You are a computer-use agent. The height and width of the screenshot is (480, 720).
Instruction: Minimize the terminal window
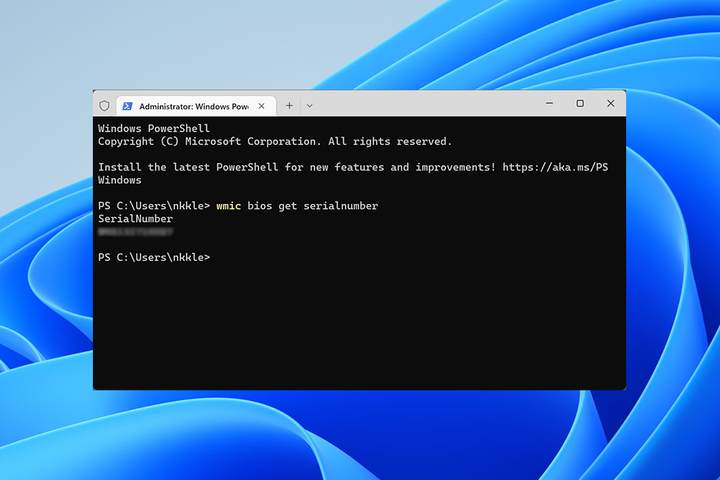pyautogui.click(x=549, y=103)
